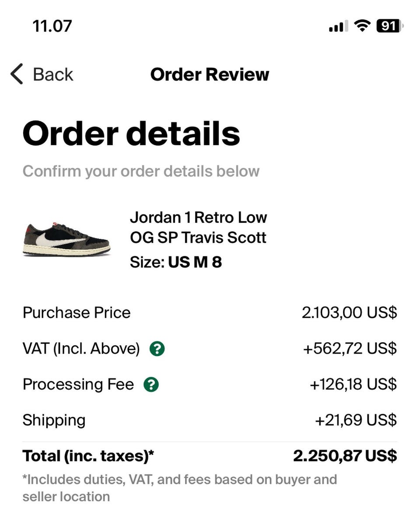Open the Processing Fee help icon
The width and height of the screenshot is (420, 515).
[x=151, y=385]
